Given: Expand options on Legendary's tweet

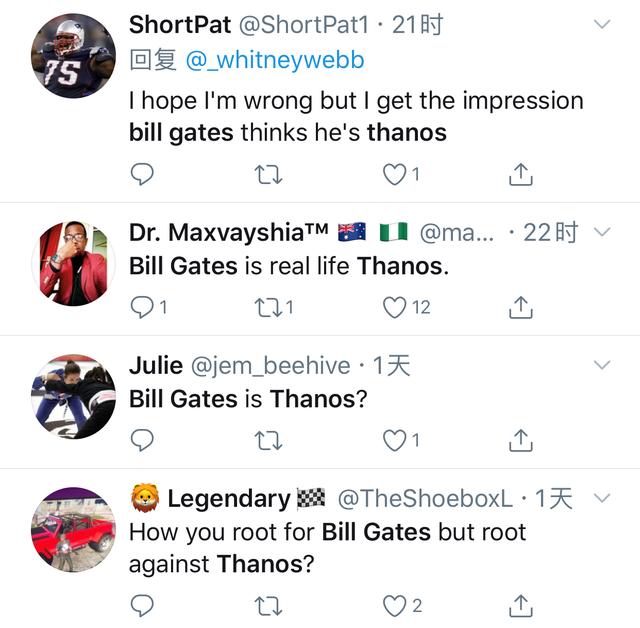Looking at the screenshot, I should click(602, 498).
